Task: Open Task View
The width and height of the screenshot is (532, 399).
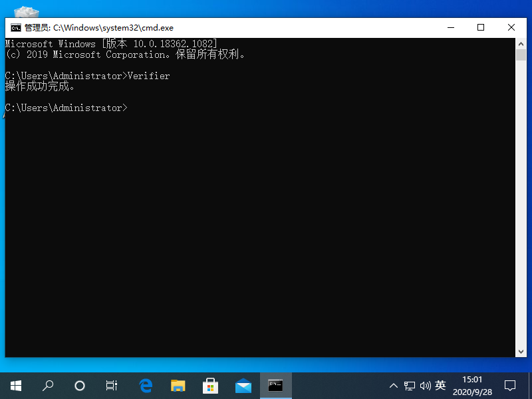Action: [111, 385]
